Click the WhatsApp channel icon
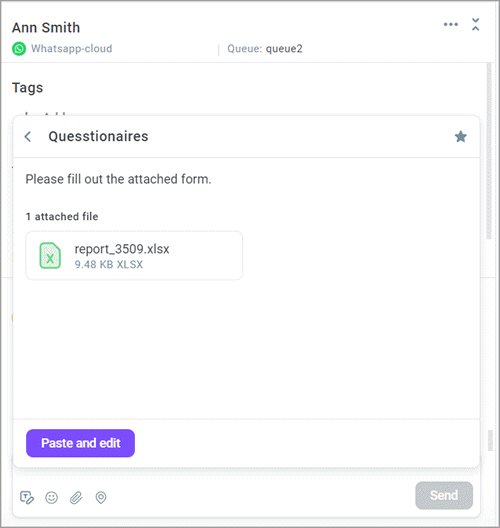 (x=19, y=49)
